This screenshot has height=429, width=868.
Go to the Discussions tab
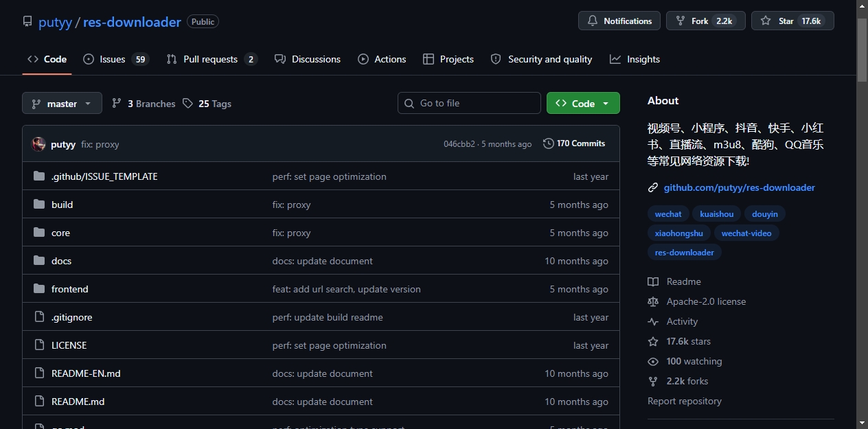308,59
